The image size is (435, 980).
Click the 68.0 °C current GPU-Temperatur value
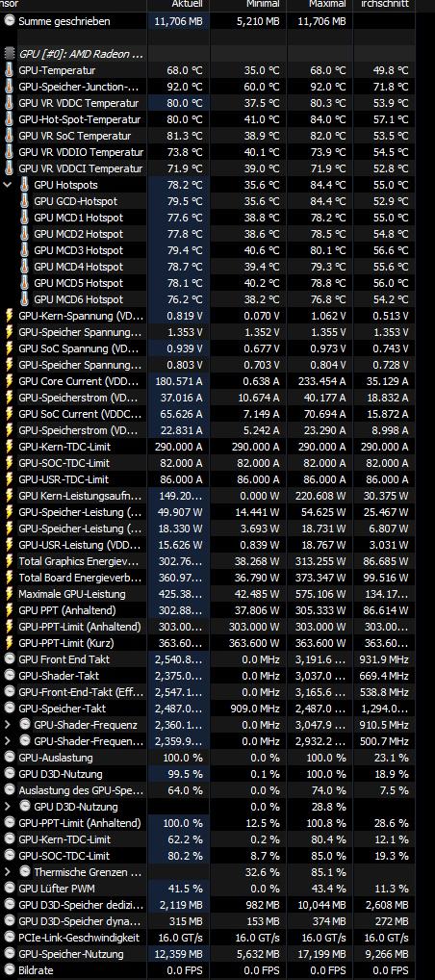pyautogui.click(x=185, y=70)
